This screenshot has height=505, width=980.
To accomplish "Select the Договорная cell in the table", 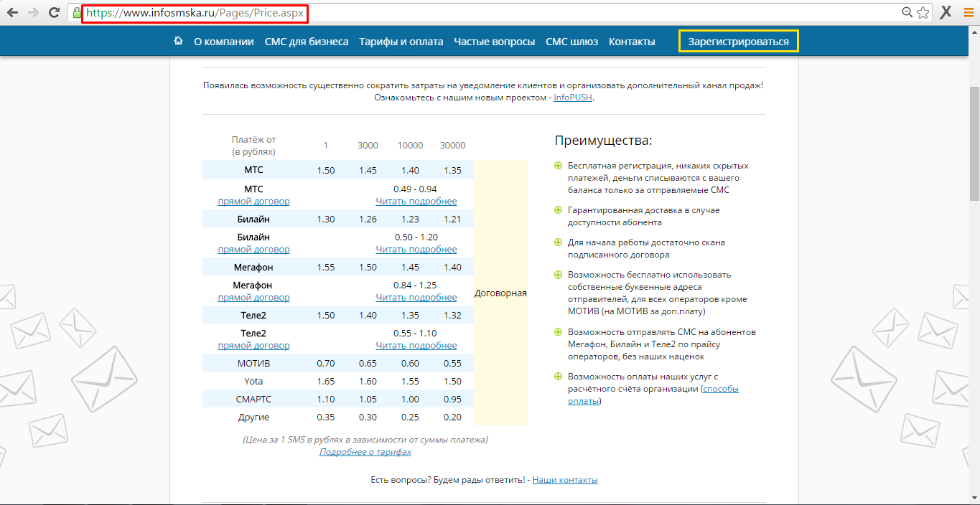I will coord(500,293).
